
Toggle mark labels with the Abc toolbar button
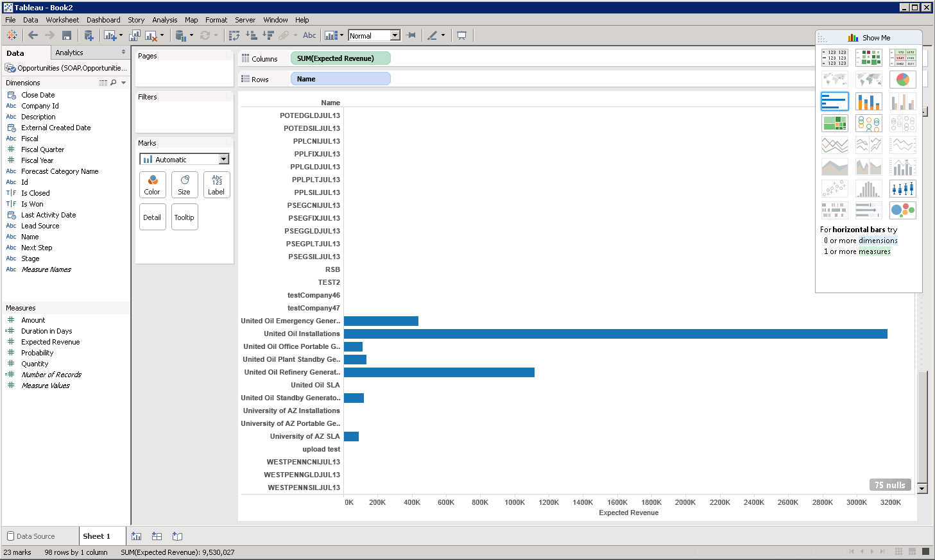(x=309, y=35)
